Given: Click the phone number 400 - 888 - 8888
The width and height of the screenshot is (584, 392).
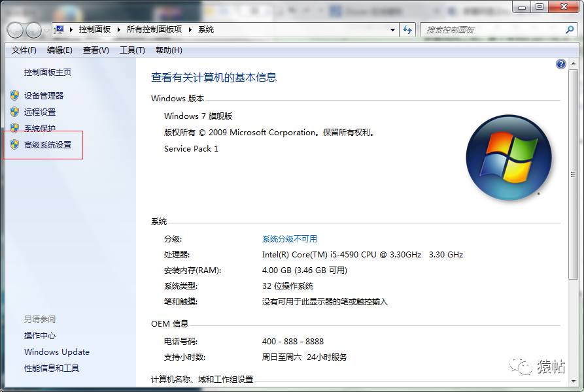Looking at the screenshot, I should [293, 342].
